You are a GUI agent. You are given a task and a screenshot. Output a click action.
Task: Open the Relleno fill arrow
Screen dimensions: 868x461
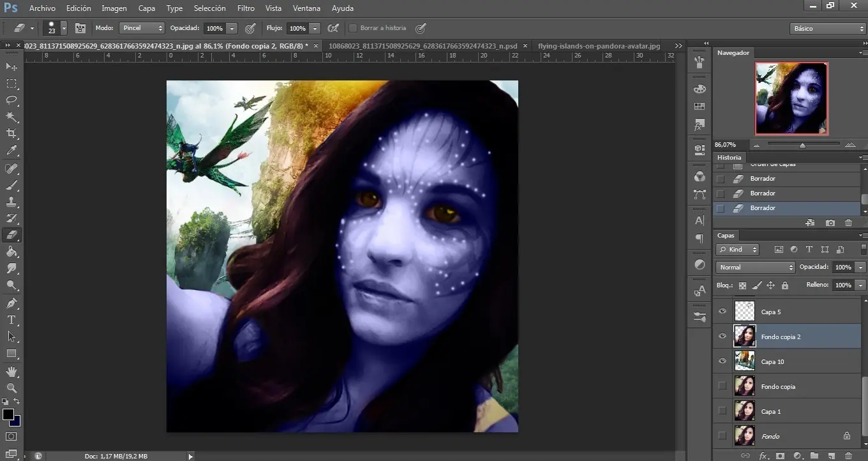click(861, 285)
